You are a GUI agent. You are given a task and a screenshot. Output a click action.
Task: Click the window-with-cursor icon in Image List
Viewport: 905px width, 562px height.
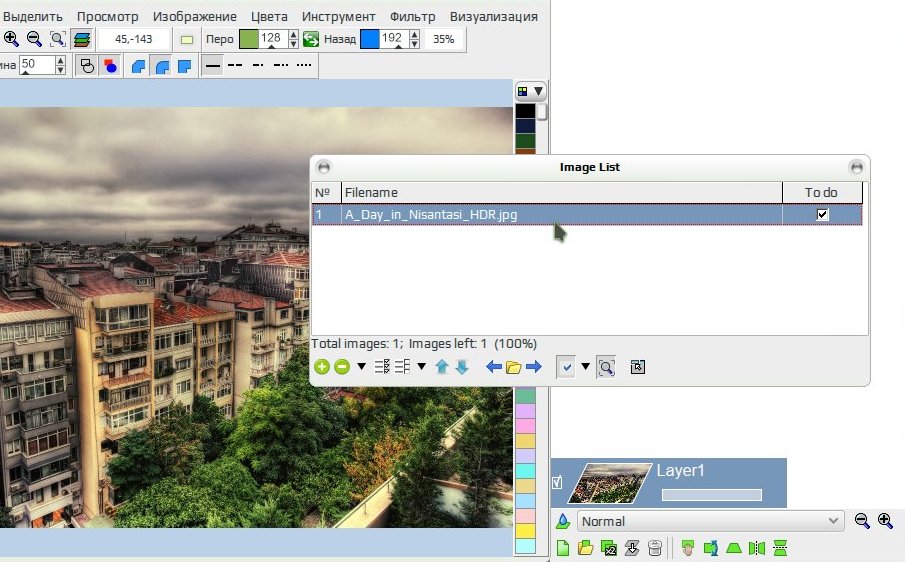638,367
